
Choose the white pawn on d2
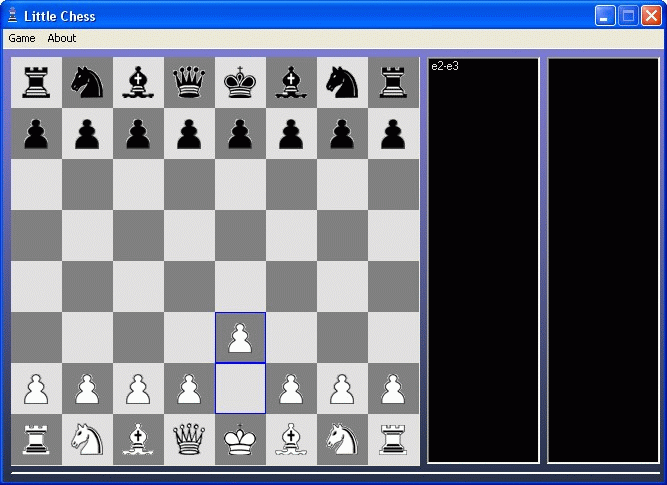tap(189, 389)
